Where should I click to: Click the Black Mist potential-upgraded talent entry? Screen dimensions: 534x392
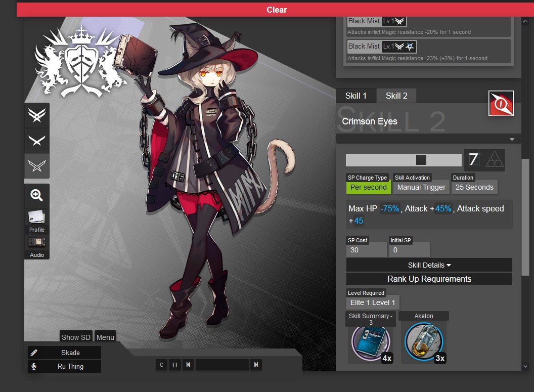coord(427,52)
